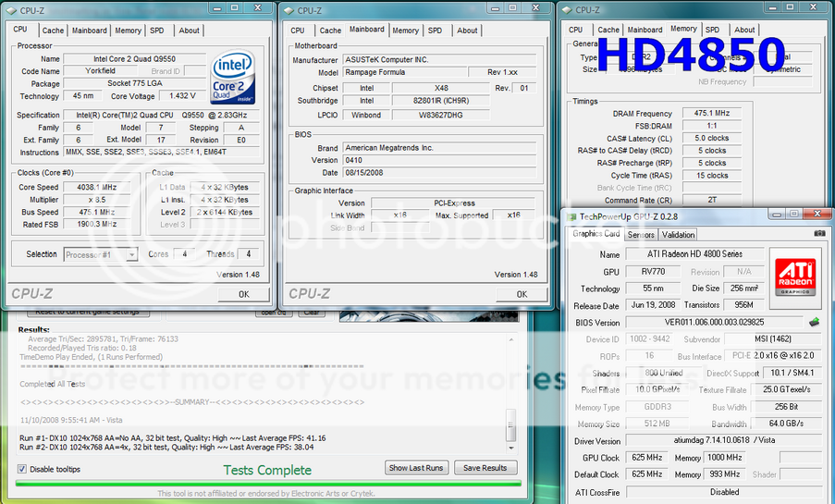Click the ATI CrossFire Disabled field
Screen dimensions: 835x504
pyautogui.click(x=724, y=492)
